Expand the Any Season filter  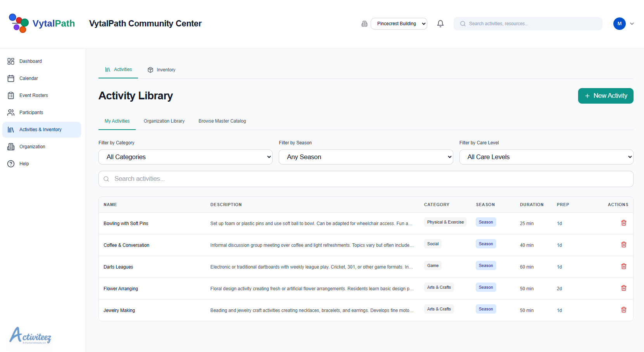coord(366,157)
